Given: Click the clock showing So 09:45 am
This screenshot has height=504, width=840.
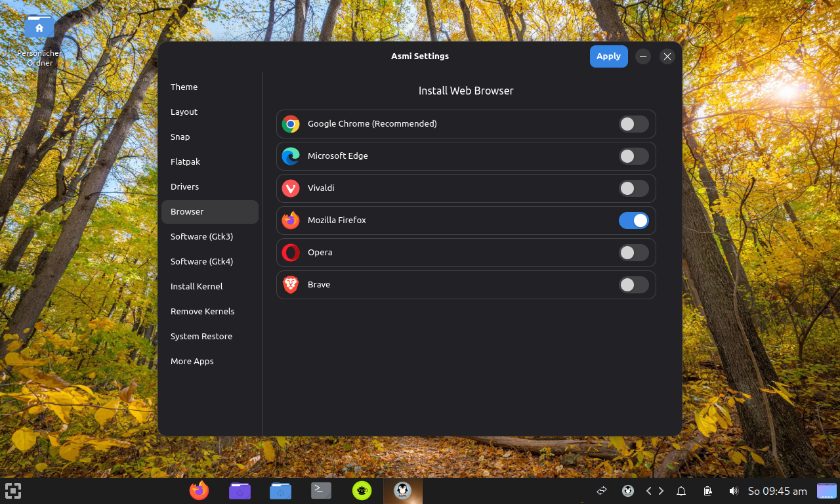Looking at the screenshot, I should click(x=777, y=491).
